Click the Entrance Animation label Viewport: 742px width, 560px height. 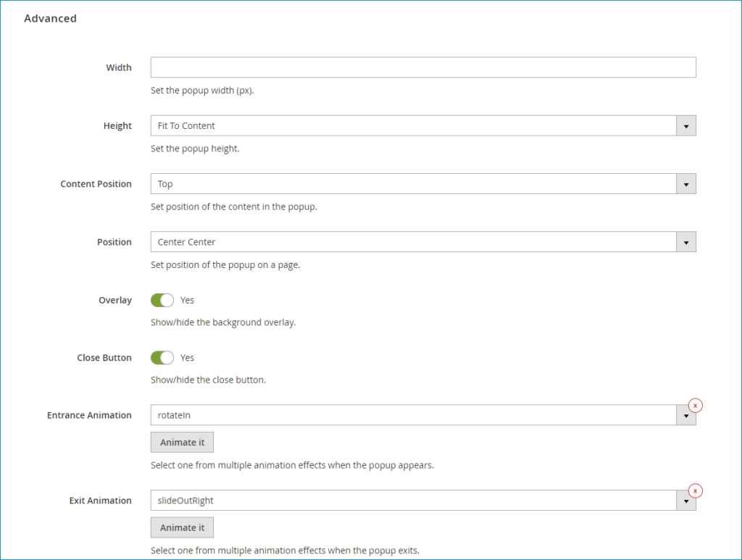point(89,415)
